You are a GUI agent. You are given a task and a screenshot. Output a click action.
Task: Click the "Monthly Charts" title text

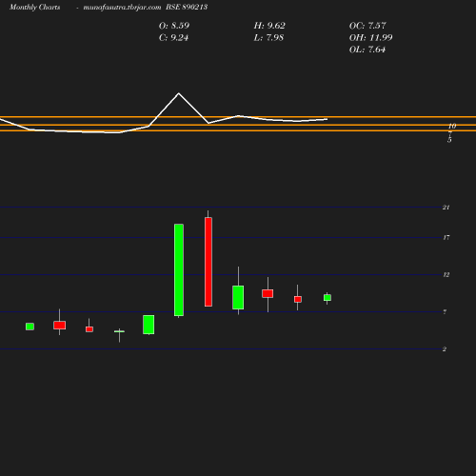click(35, 8)
